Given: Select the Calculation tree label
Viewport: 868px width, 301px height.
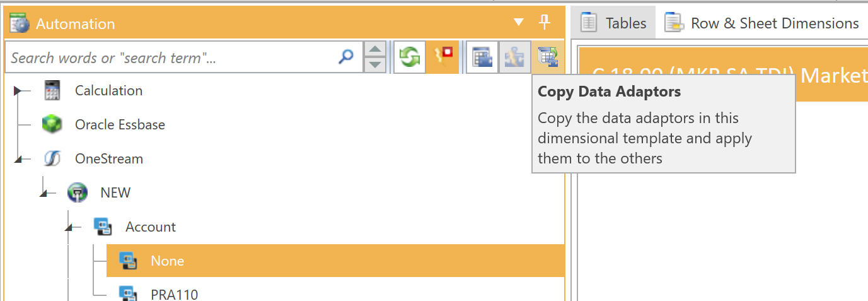Looking at the screenshot, I should point(108,91).
